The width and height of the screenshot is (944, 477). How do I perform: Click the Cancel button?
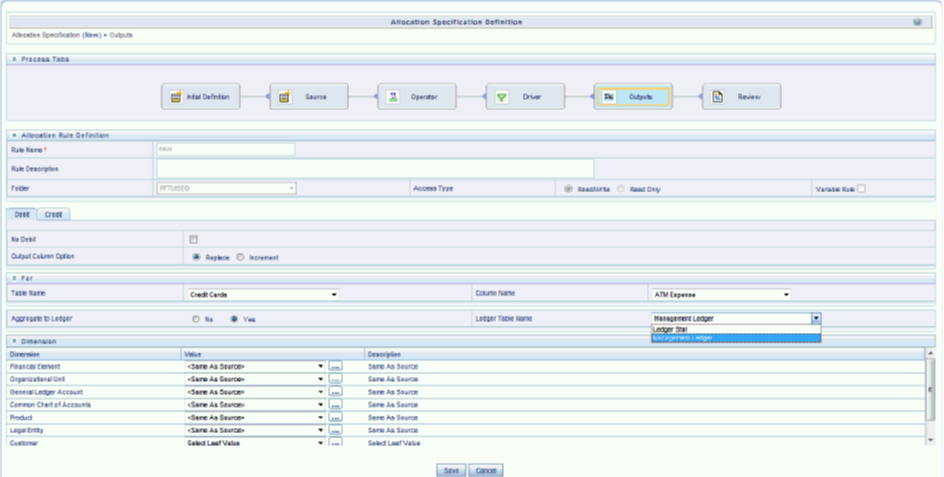tap(486, 470)
